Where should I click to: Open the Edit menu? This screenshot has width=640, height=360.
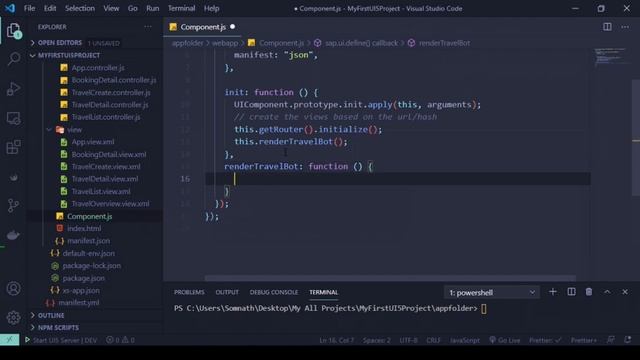(50, 8)
